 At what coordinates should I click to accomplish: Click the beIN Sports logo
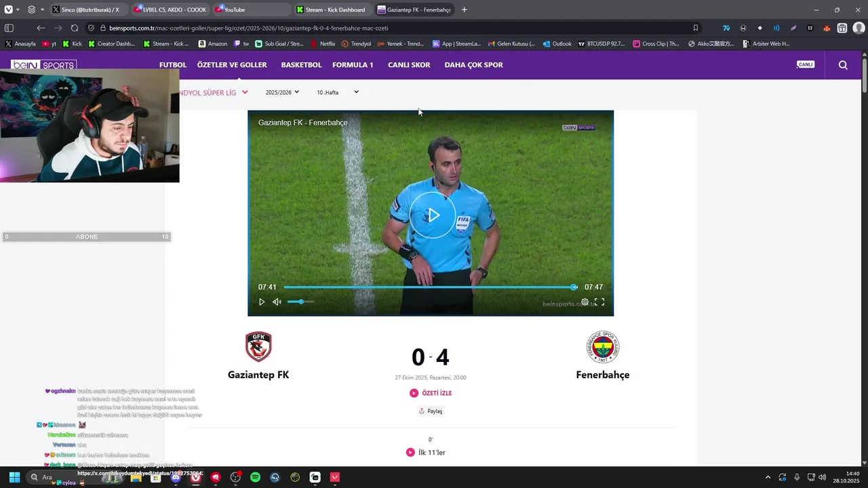(43, 65)
